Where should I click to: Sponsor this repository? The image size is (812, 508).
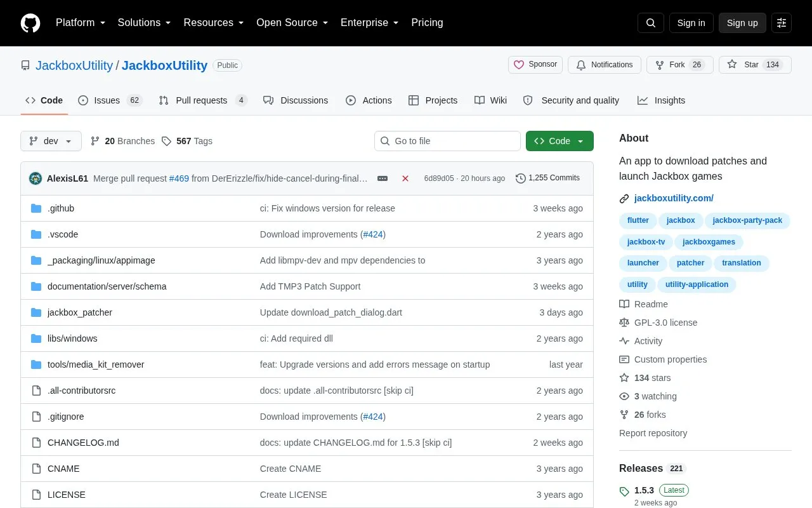click(x=535, y=65)
